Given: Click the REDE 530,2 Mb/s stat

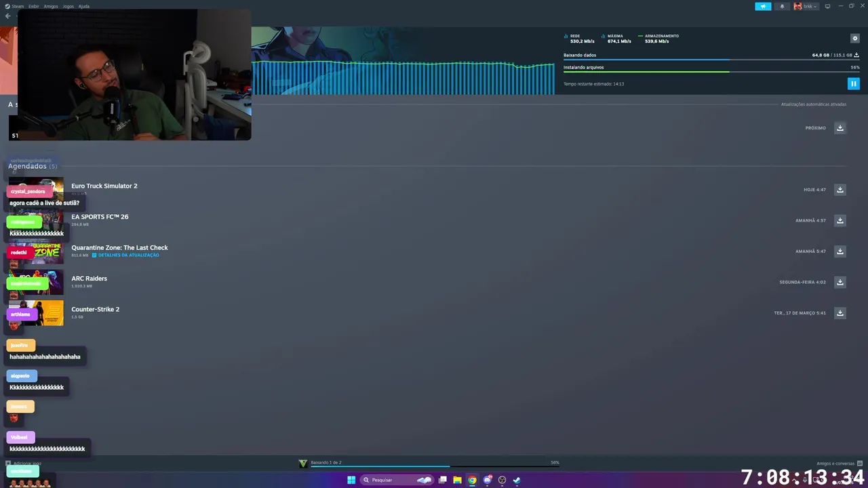Looking at the screenshot, I should (580, 39).
